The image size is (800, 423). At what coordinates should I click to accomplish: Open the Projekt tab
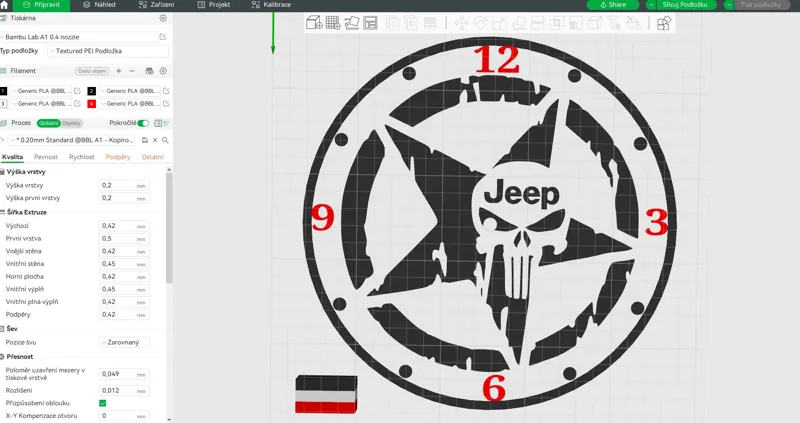(214, 5)
